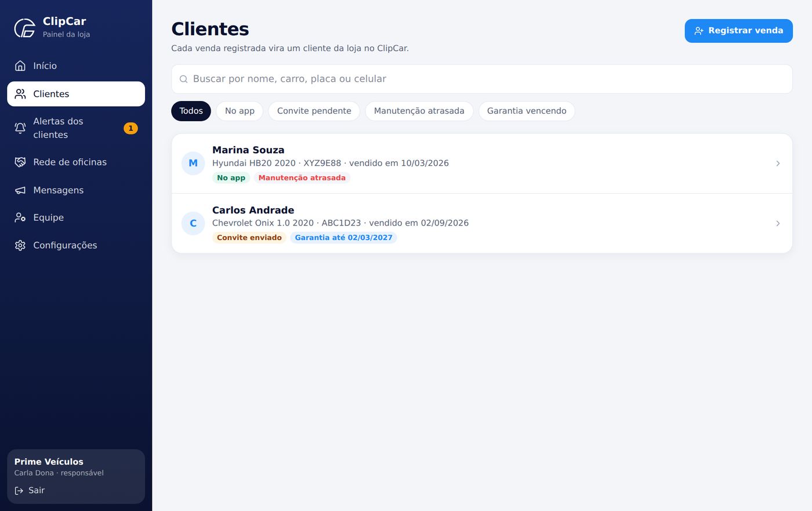Viewport: 812px width, 511px height.
Task: Click the alerts badge showing 1
Action: [x=130, y=128]
